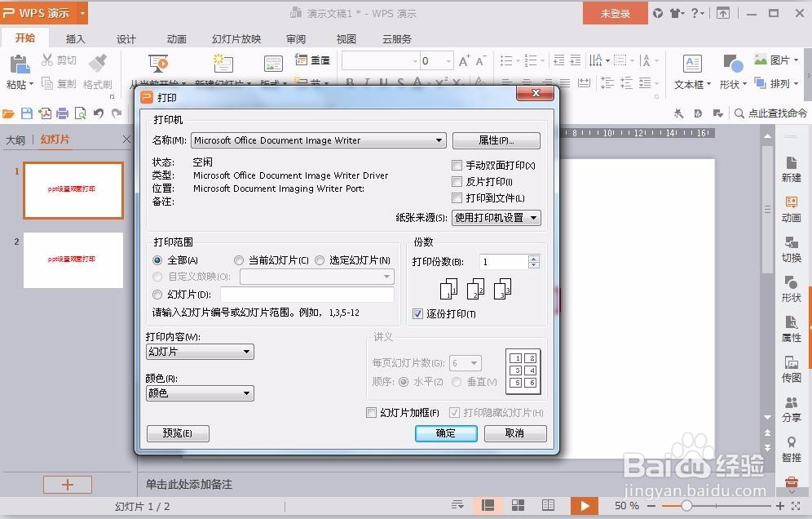Select Selected slides print range

pos(320,260)
